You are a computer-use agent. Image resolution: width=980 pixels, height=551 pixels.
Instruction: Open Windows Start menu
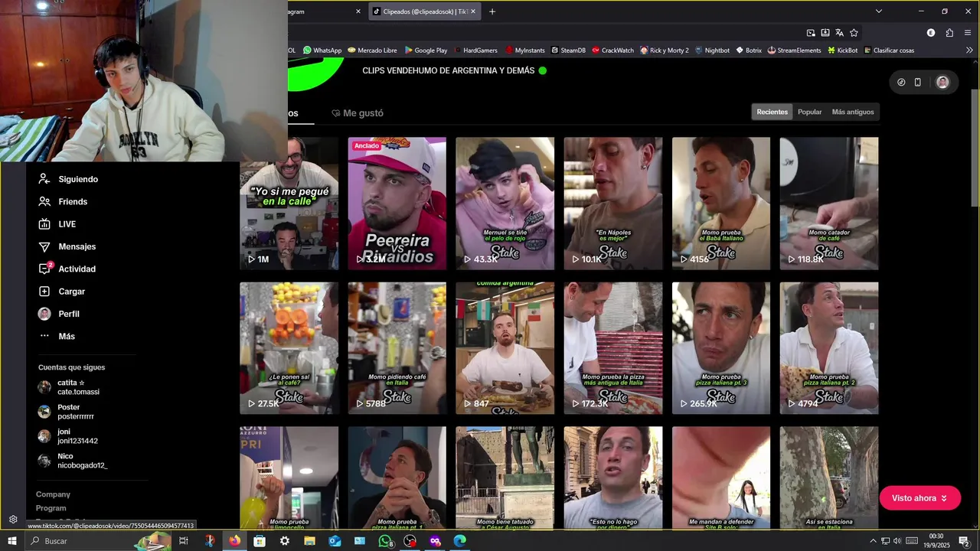click(x=12, y=541)
